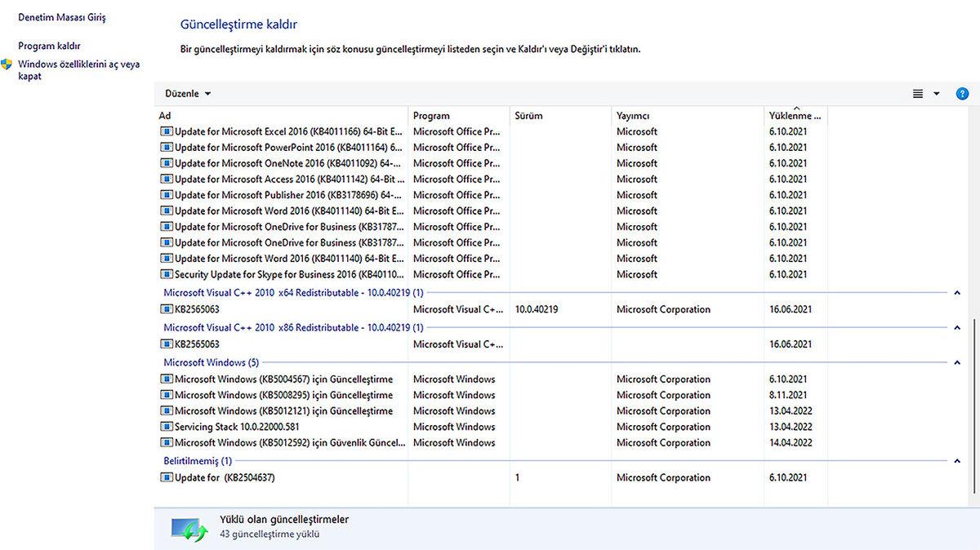Collapse the Belirtilmemiş (1) group

[956, 459]
